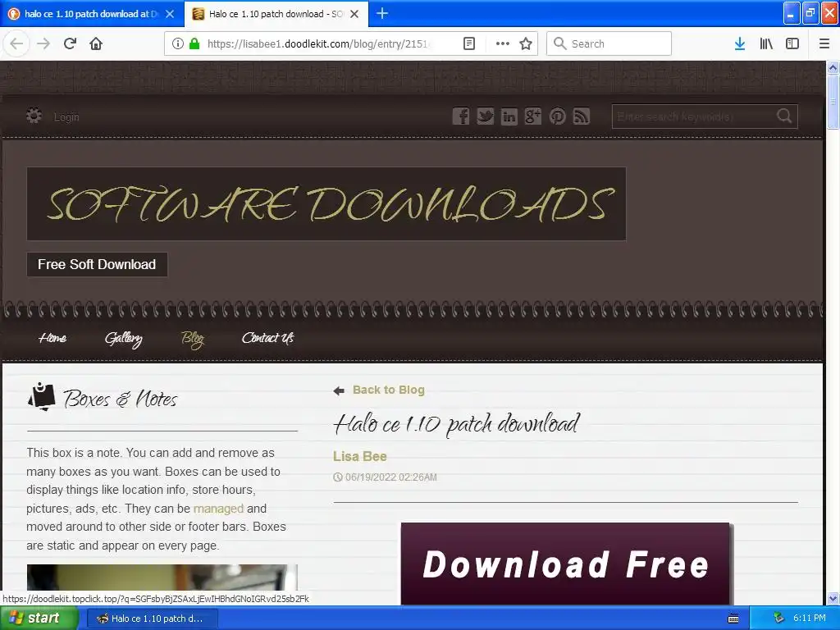Image resolution: width=840 pixels, height=630 pixels.
Task: Open the Home menu item
Action: click(x=52, y=338)
